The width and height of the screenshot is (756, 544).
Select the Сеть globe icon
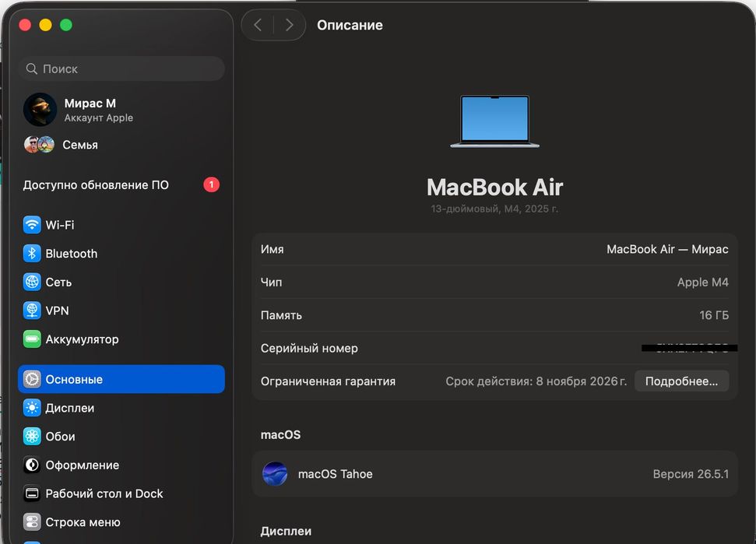coord(32,282)
